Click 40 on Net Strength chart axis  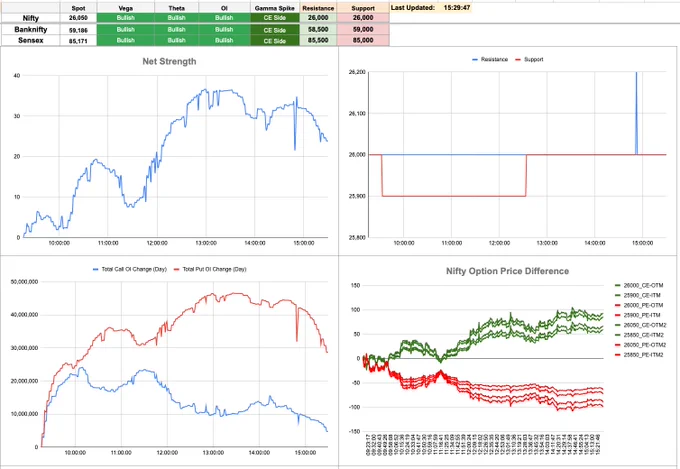pos(17,75)
